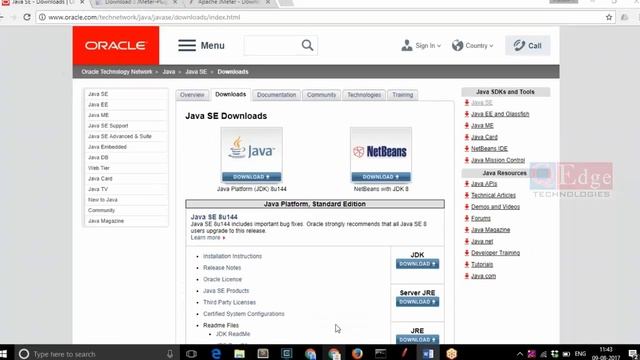Open Java Magazine in left sidebar
The height and width of the screenshot is (360, 640).
click(x=106, y=221)
